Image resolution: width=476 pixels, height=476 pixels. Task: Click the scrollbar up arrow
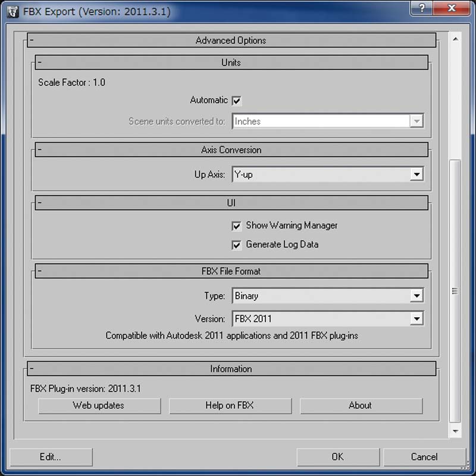point(455,39)
